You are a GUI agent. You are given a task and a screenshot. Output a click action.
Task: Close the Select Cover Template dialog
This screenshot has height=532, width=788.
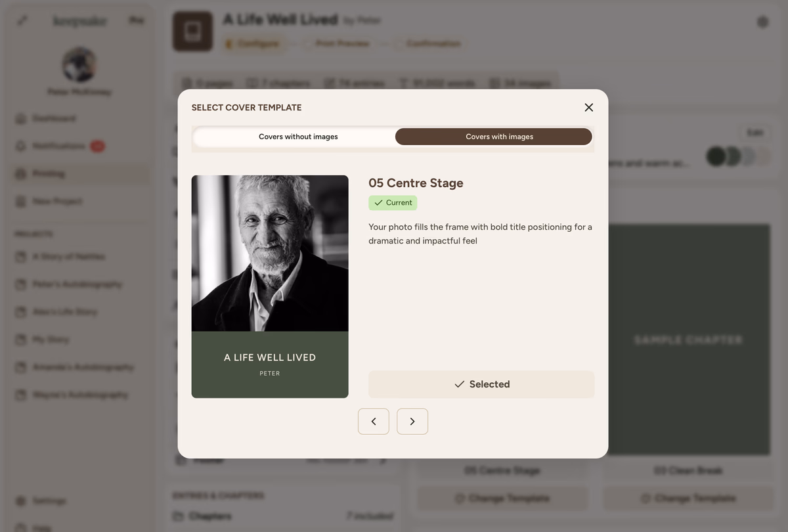pos(588,108)
